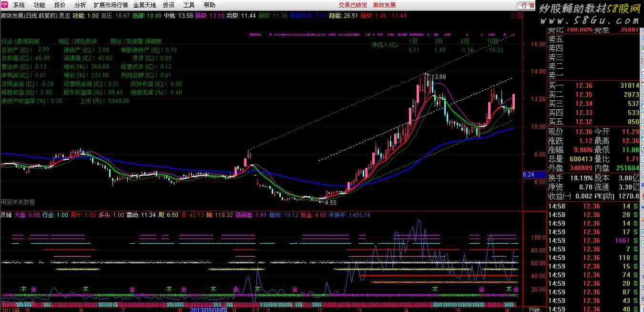
Task: Click the right small red icon above price axis
Action: tap(519, 16)
